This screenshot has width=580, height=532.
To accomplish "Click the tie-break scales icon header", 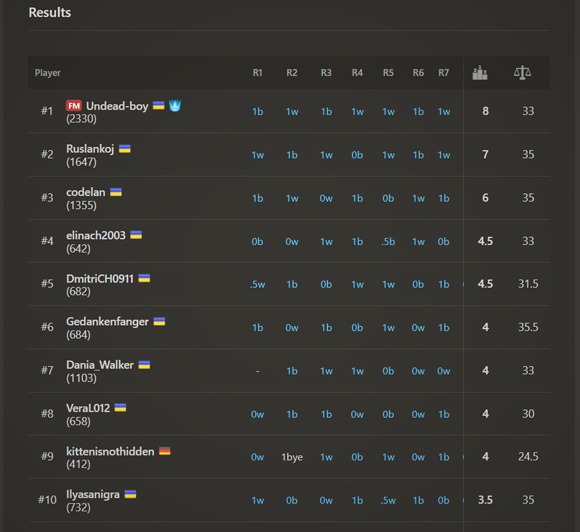I will pyautogui.click(x=522, y=73).
